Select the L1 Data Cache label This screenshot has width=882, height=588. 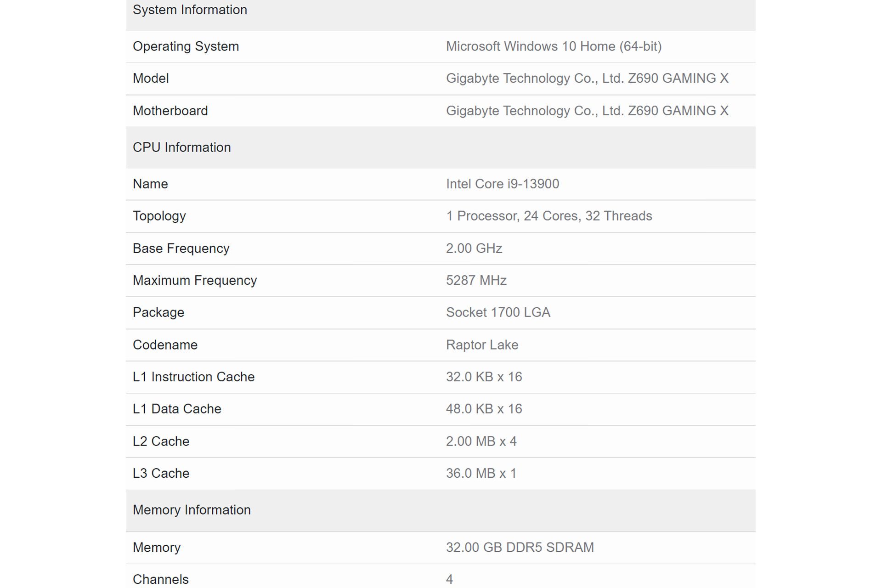(x=177, y=409)
